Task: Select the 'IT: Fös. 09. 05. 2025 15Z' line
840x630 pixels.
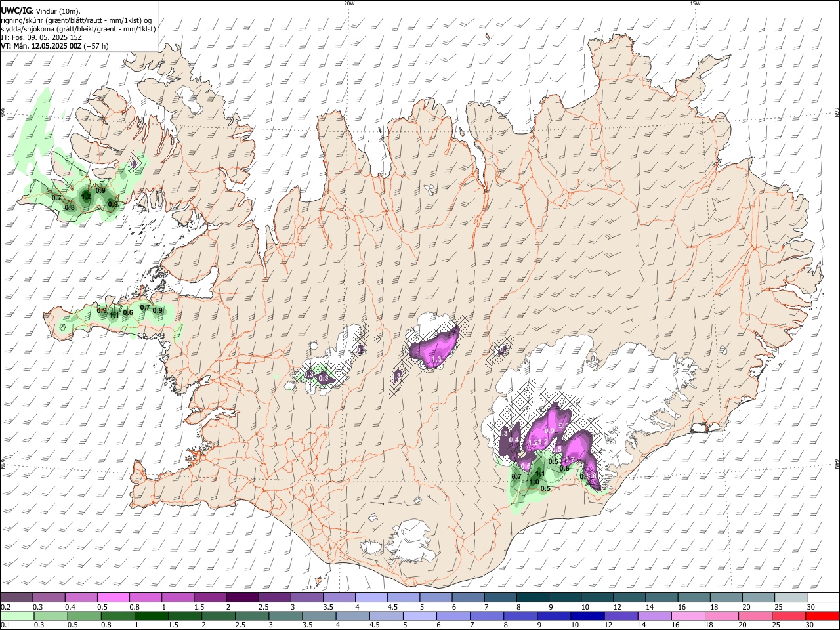Action: click(41, 37)
